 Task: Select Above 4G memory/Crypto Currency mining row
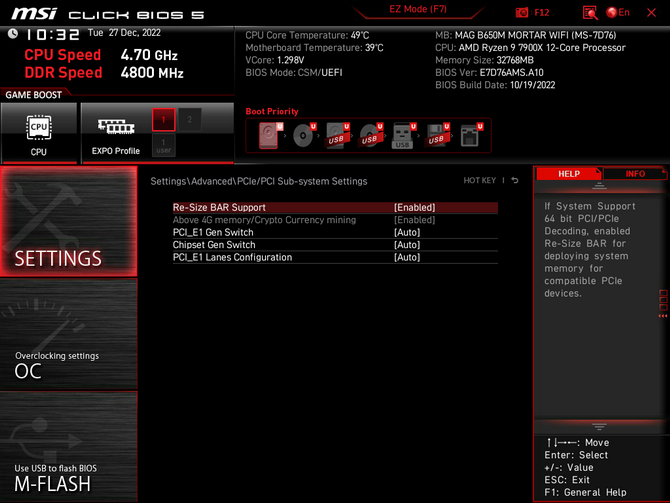tap(335, 220)
